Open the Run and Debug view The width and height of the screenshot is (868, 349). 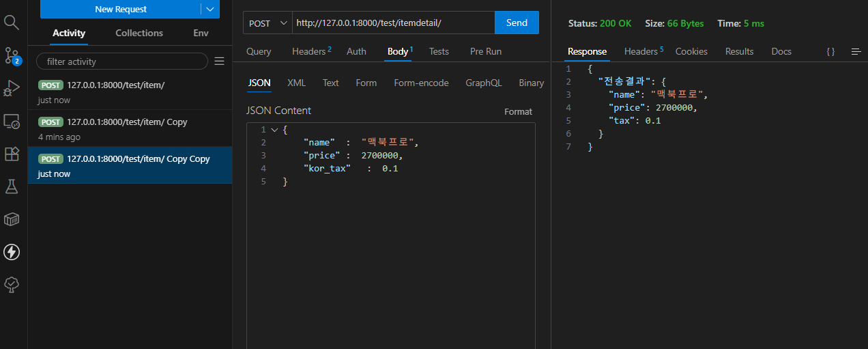click(12, 88)
